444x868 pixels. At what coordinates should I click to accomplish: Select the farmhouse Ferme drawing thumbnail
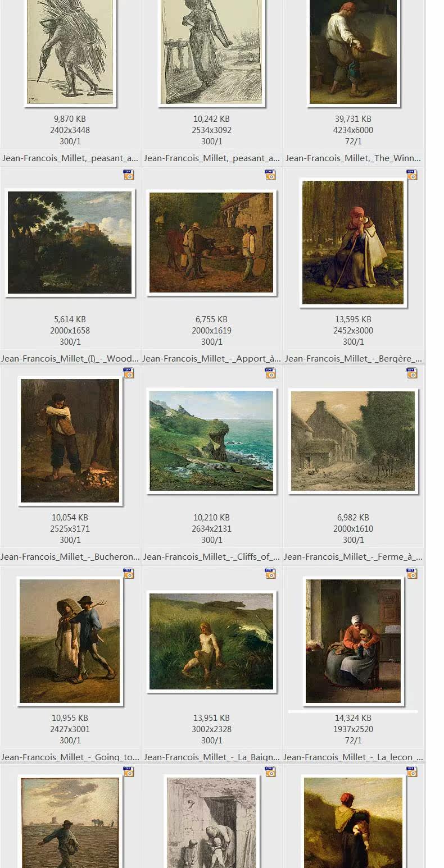point(353,441)
